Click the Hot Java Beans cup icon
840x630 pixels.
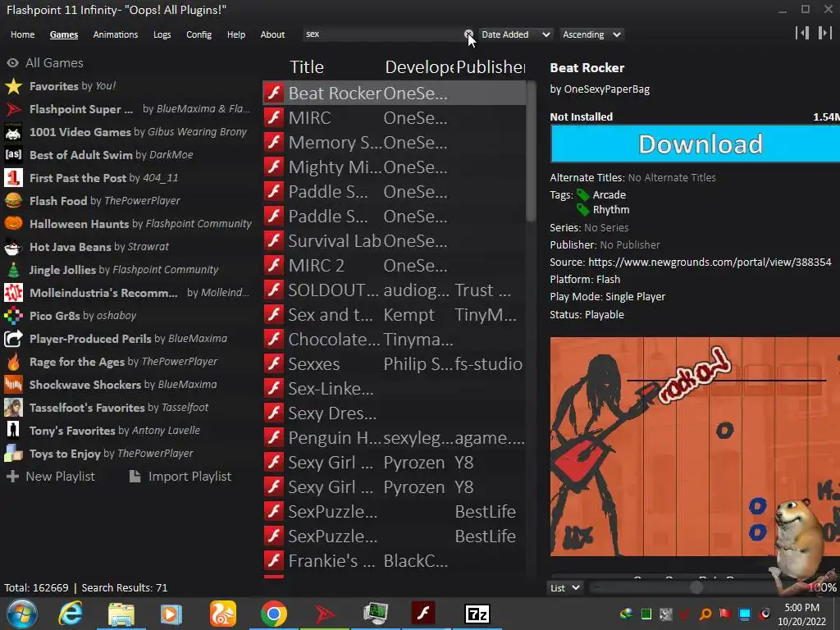[13, 247]
